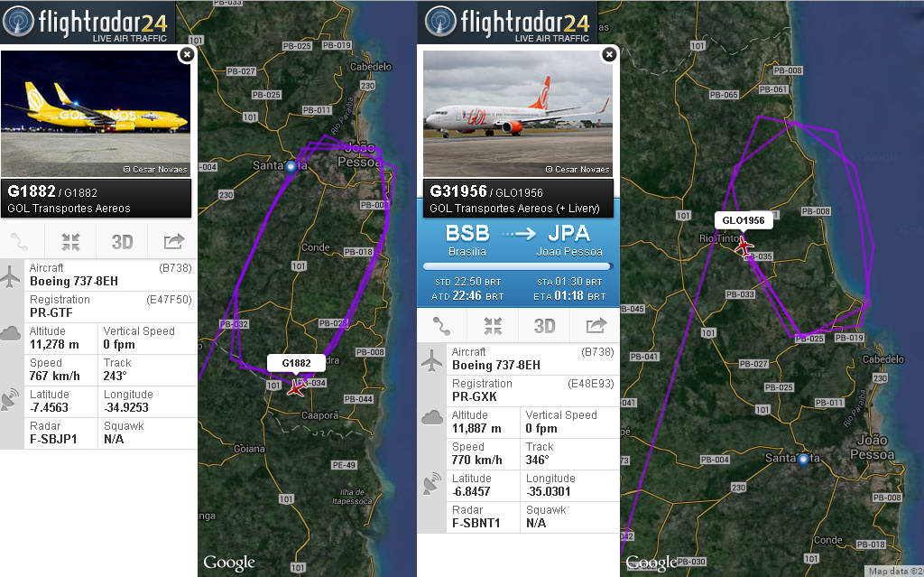Open the 3D view for flight GLO1956
Screen dimensions: 924x577
click(544, 326)
